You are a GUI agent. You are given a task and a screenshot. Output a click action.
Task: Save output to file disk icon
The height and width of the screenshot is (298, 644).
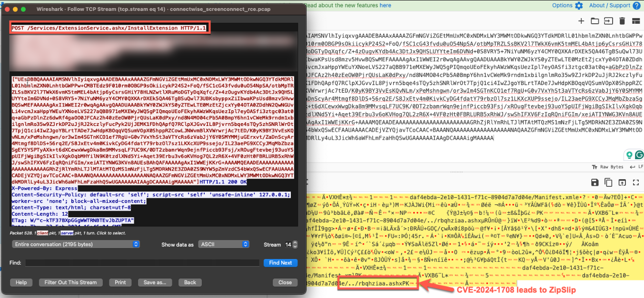pyautogui.click(x=594, y=183)
